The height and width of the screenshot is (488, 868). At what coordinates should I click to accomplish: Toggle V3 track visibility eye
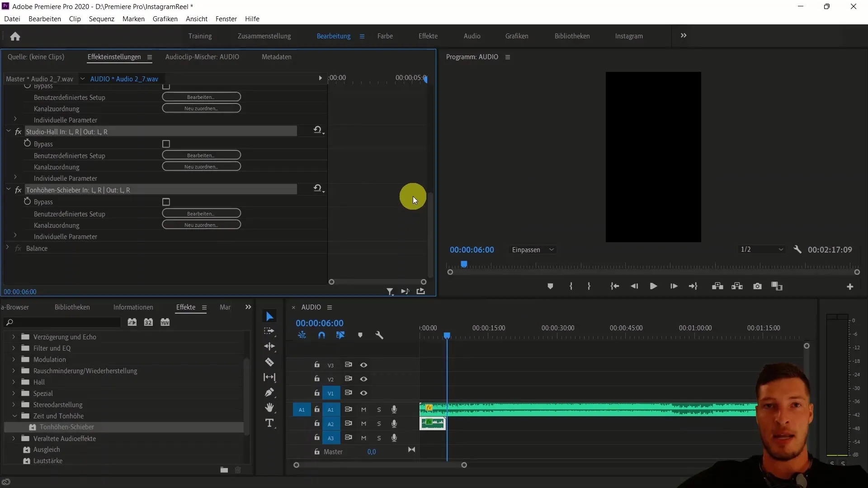363,365
